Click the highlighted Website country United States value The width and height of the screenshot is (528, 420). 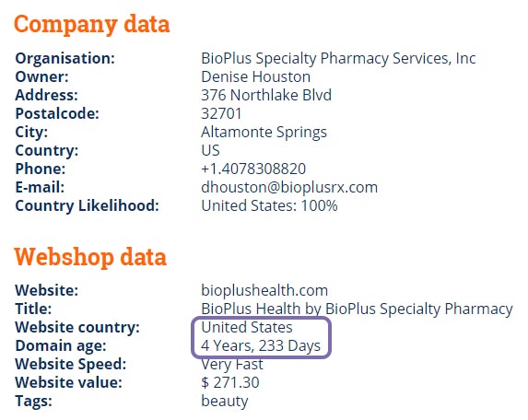coord(247,328)
